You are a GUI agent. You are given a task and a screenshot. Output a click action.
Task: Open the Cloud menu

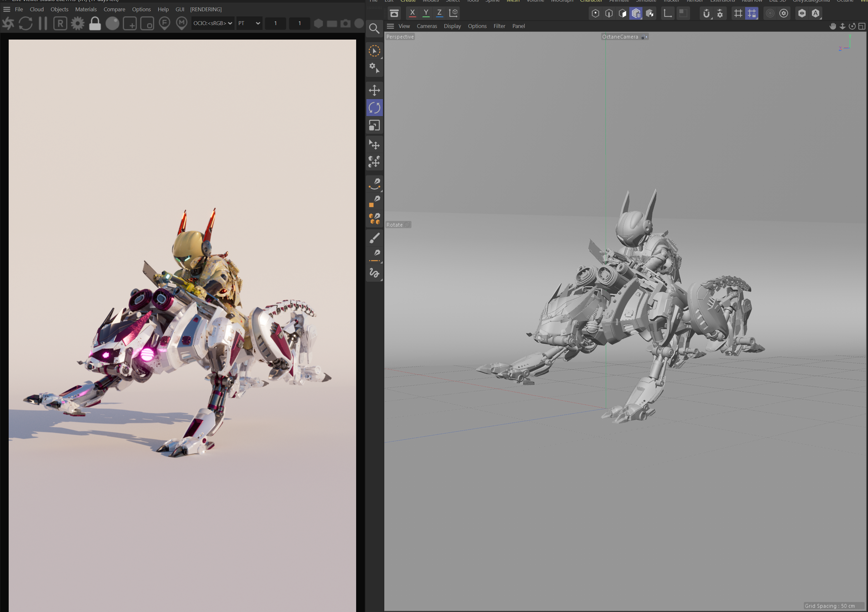point(37,9)
